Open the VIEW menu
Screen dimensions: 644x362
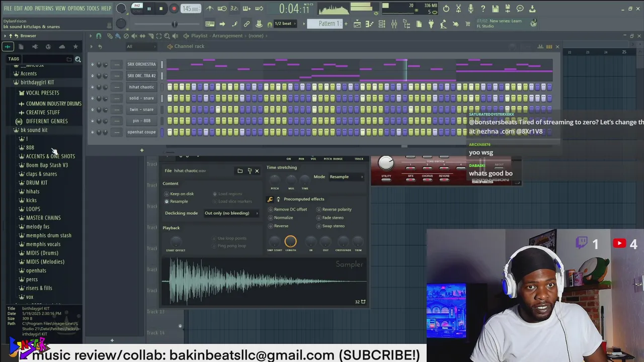click(x=60, y=9)
